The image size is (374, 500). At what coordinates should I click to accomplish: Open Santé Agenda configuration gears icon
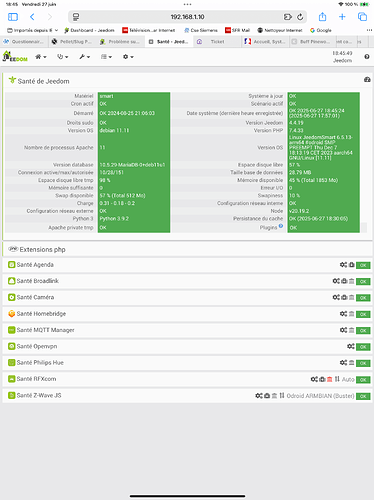tap(343, 265)
